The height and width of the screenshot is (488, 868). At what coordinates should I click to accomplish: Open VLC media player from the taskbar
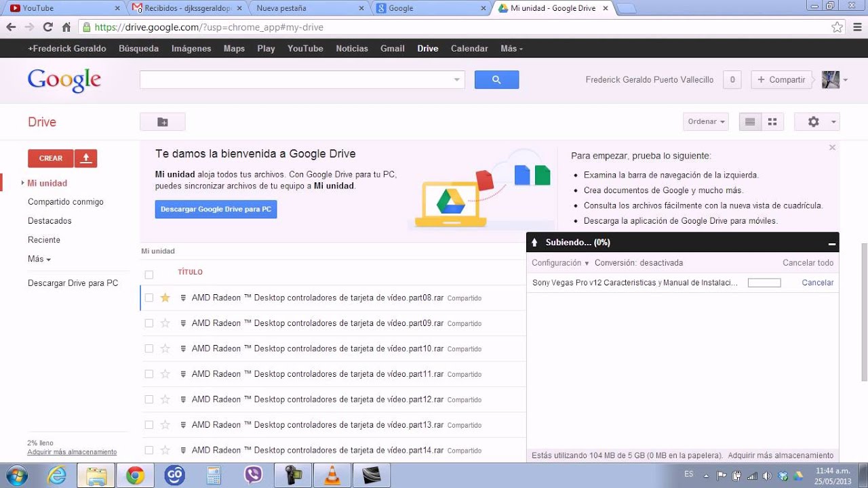(332, 476)
